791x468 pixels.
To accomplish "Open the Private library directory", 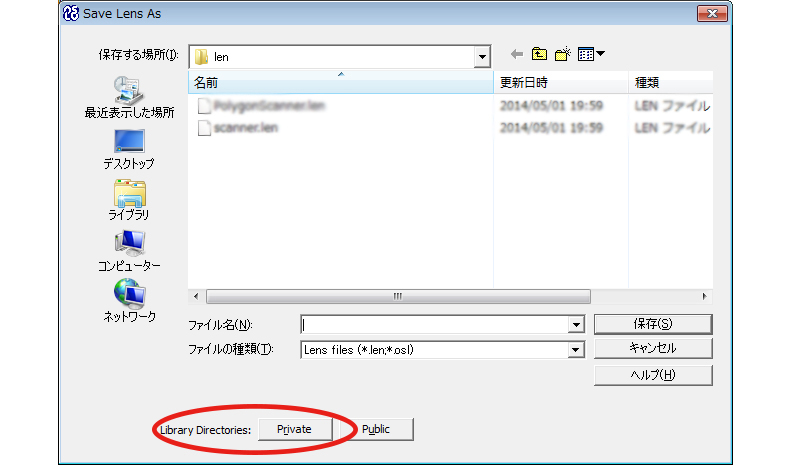I will (x=295, y=429).
